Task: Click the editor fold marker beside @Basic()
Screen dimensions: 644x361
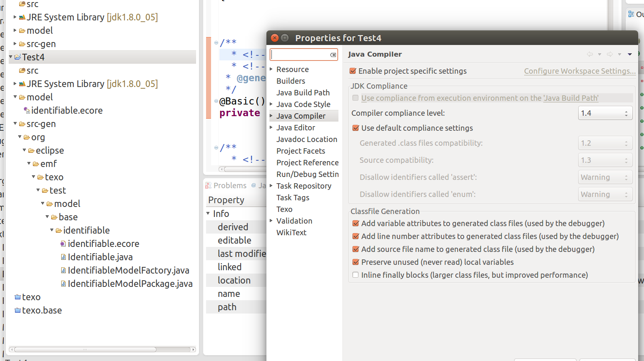Action: tap(216, 101)
